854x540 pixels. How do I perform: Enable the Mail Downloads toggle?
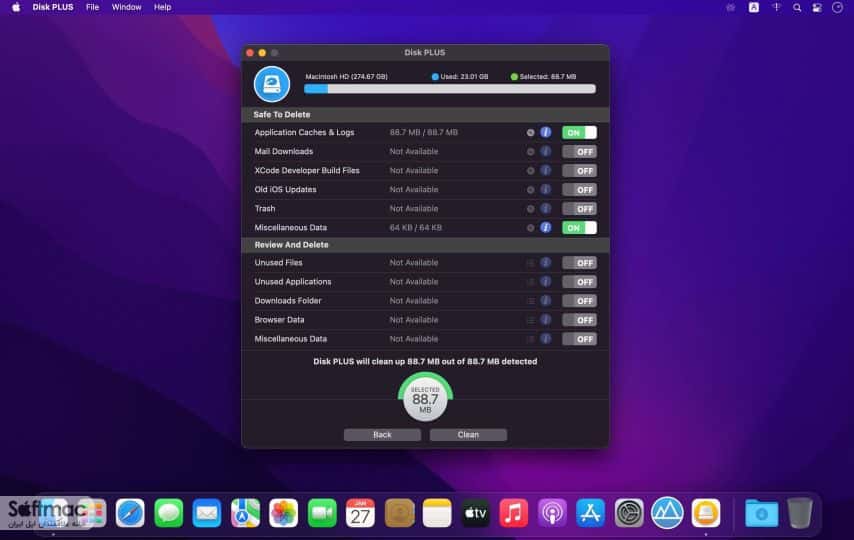tap(580, 151)
